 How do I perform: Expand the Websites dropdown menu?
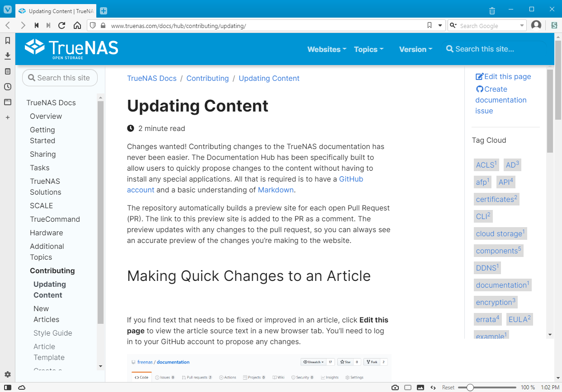click(327, 49)
